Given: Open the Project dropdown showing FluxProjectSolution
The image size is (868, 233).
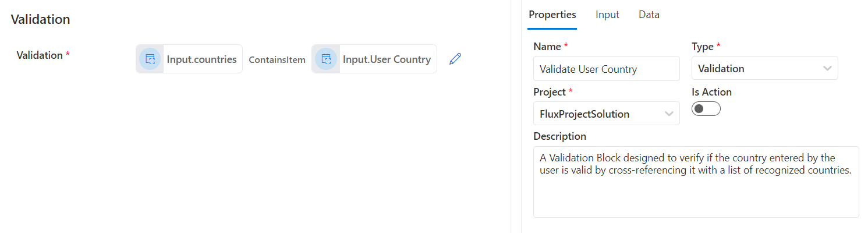Looking at the screenshot, I should (x=598, y=114).
